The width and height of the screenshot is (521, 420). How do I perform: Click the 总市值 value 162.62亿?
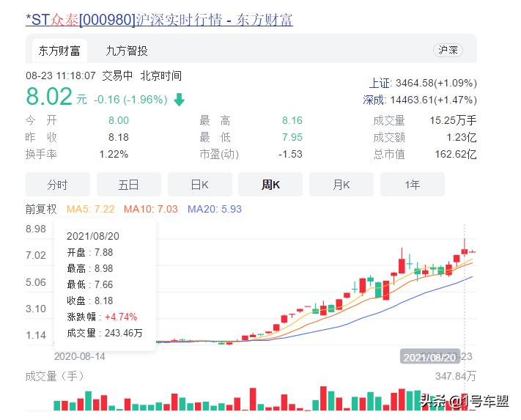456,154
